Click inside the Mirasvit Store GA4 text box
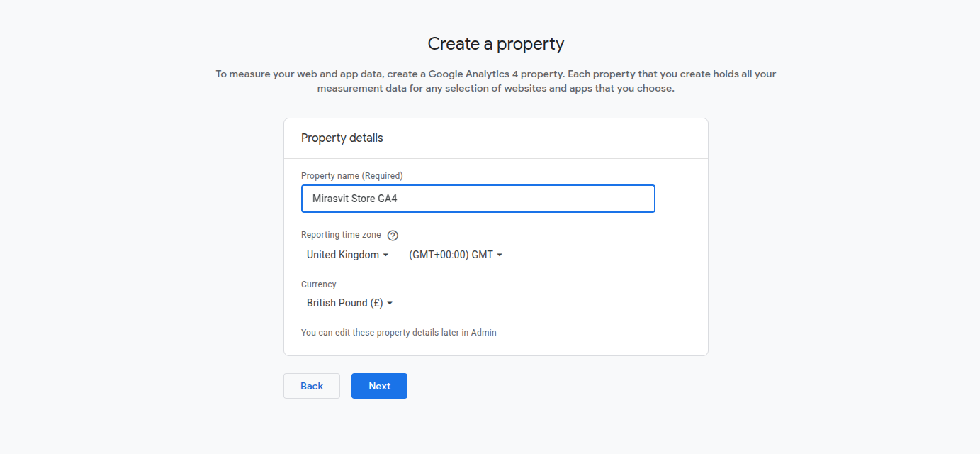Screen dimensions: 980x454 click(x=478, y=199)
